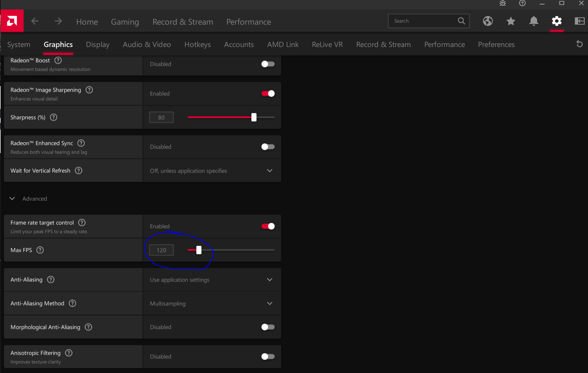The height and width of the screenshot is (373, 588).
Task: Show help for Anti-Aliasing
Action: (x=51, y=280)
